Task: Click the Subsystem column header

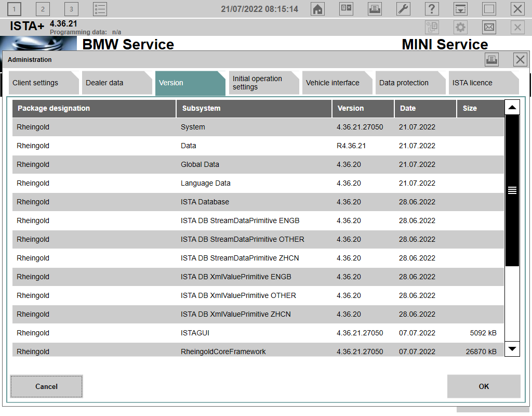Action: coord(254,108)
